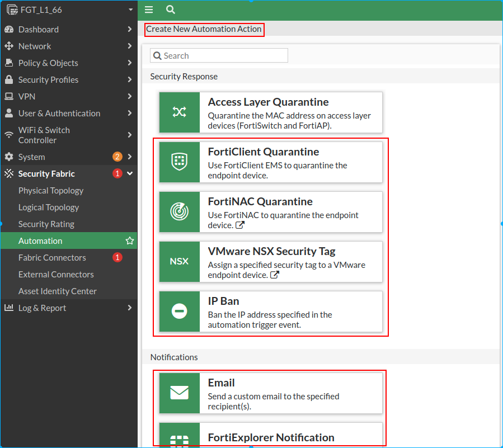Toggle the Automation favorite star
This screenshot has height=448, width=503.
pyautogui.click(x=130, y=241)
